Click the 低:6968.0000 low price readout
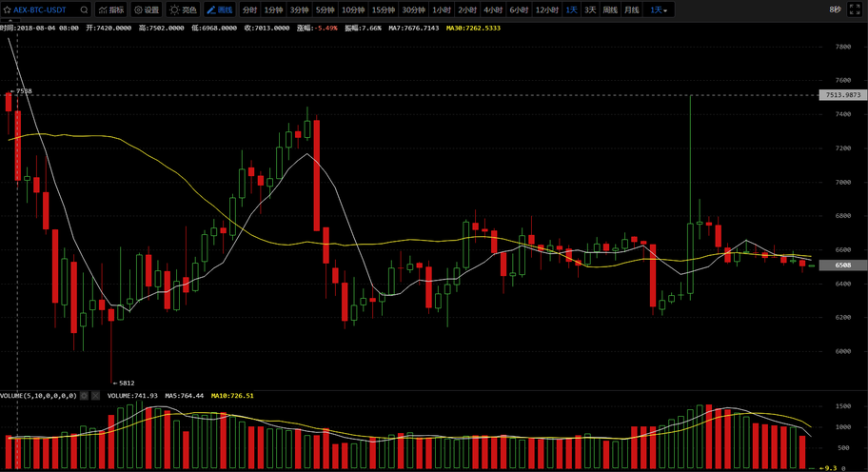This screenshot has height=472, width=868. pos(214,28)
